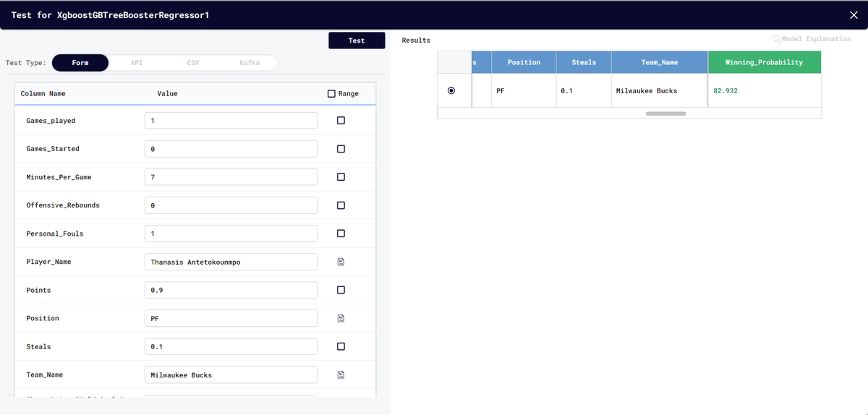Image resolution: width=868 pixels, height=415 pixels.
Task: Switch test type to API
Action: click(x=137, y=63)
